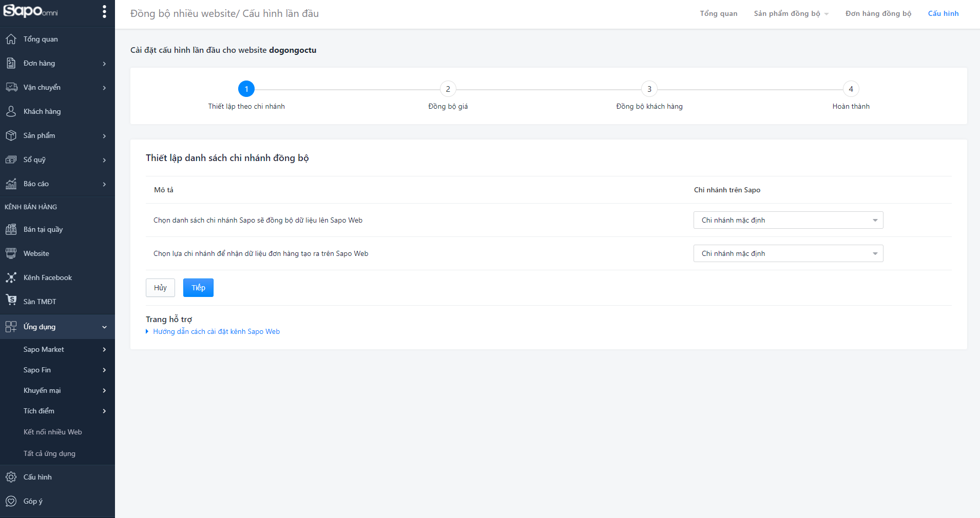Viewport: 980px width, 518px height.
Task: Click the Vận chuyển truck icon
Action: [11, 87]
